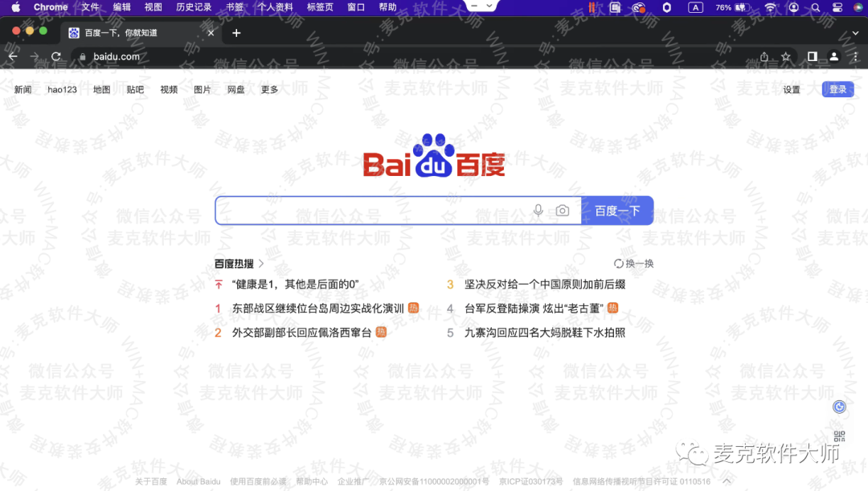The height and width of the screenshot is (491, 868).
Task: Open image search via camera icon
Action: click(563, 211)
